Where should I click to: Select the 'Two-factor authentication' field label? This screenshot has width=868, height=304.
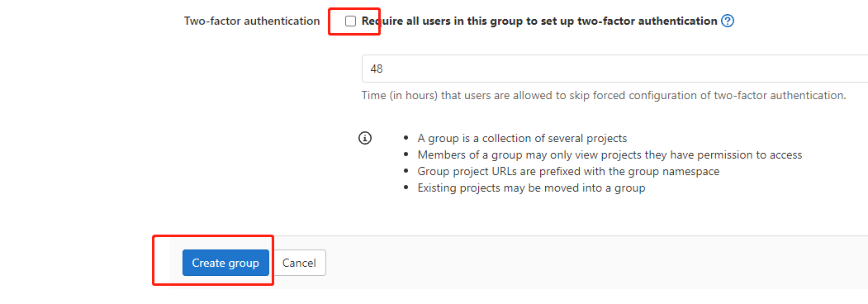252,21
